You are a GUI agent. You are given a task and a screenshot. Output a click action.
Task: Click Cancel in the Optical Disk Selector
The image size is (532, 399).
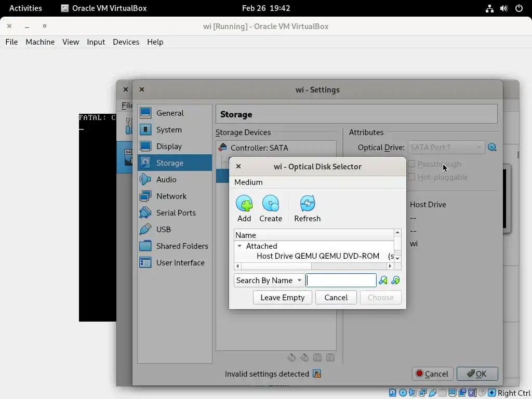coord(336,298)
